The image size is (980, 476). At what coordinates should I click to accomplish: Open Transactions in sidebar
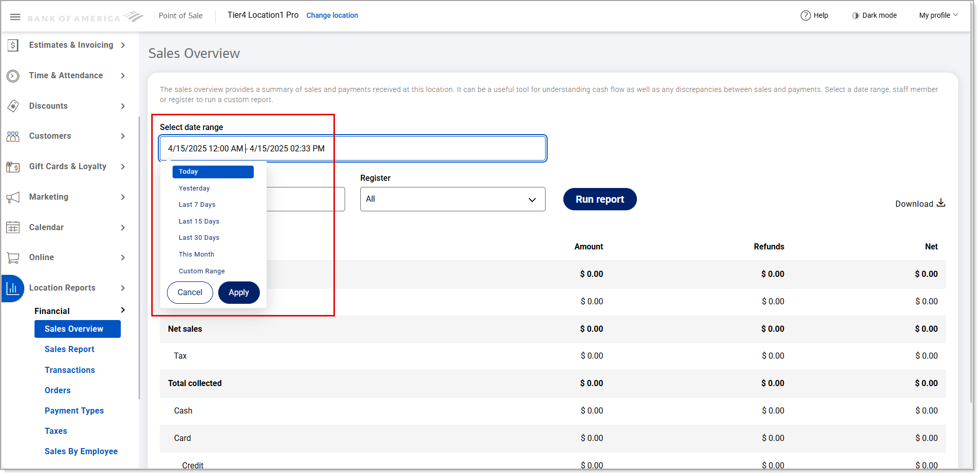coord(70,370)
